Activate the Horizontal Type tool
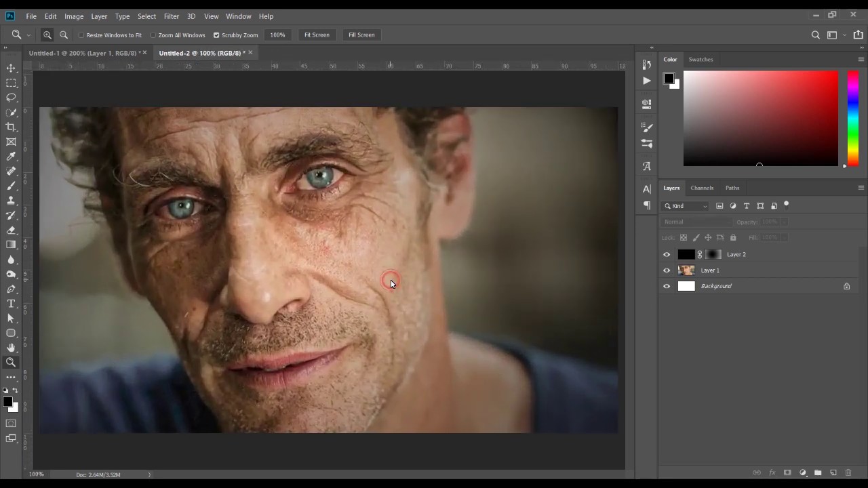This screenshot has height=488, width=868. tap(11, 304)
